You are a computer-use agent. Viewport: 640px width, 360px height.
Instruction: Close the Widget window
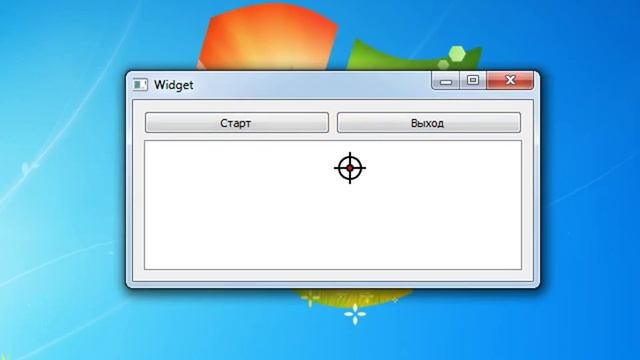tap(510, 80)
